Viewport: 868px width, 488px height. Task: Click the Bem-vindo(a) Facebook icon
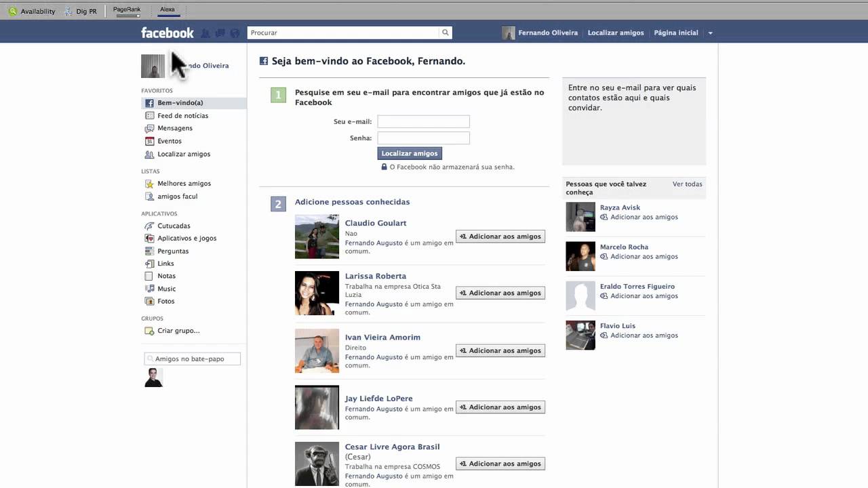150,103
